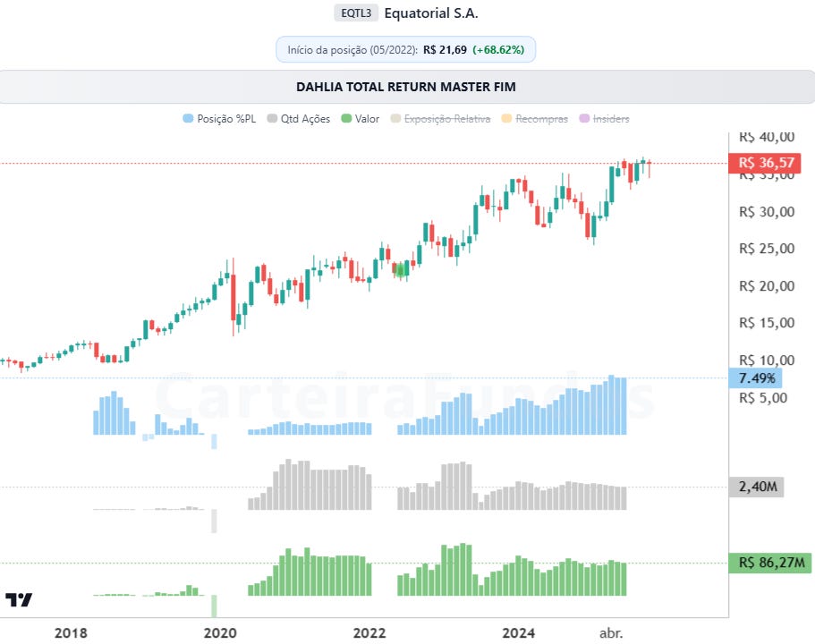
Task: Click the 2024 label on time axis
Action: 519,633
